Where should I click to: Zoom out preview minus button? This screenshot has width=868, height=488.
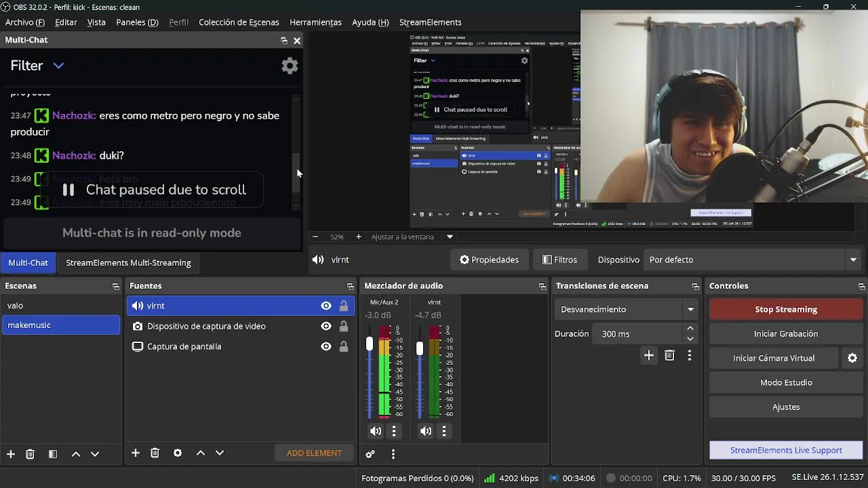point(315,237)
